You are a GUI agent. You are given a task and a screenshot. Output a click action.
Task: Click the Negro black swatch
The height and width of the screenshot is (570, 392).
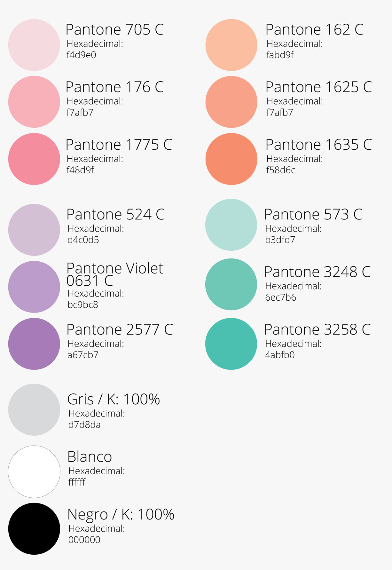click(x=34, y=529)
